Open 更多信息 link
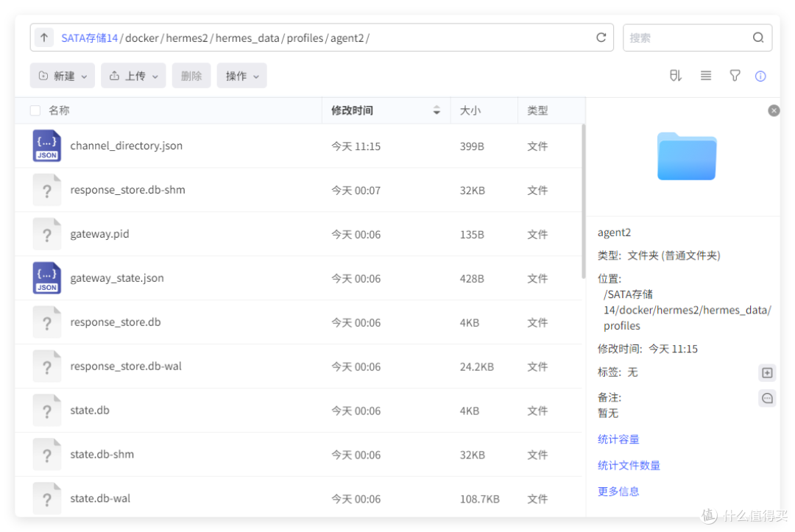 point(618,492)
